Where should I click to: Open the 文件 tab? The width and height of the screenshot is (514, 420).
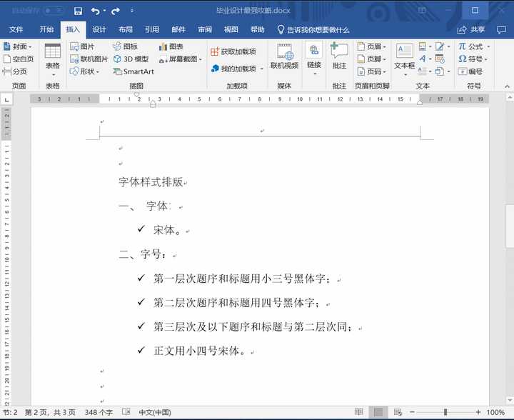16,29
